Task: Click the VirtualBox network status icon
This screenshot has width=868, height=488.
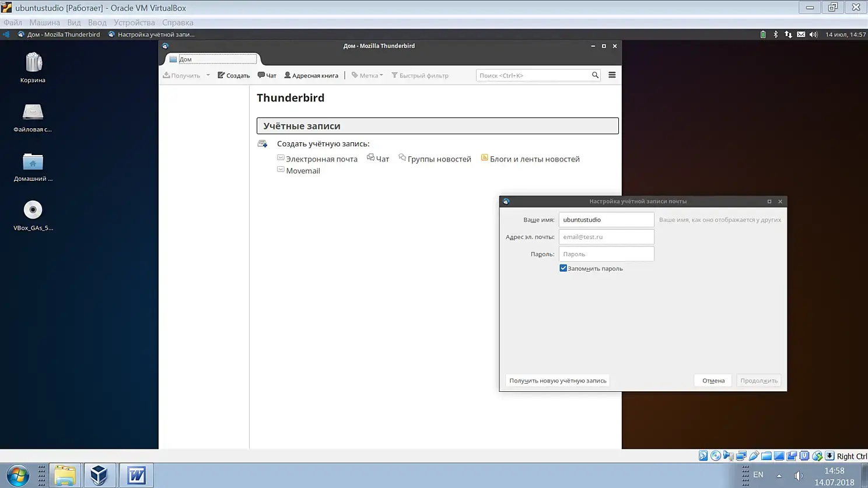Action: click(741, 456)
